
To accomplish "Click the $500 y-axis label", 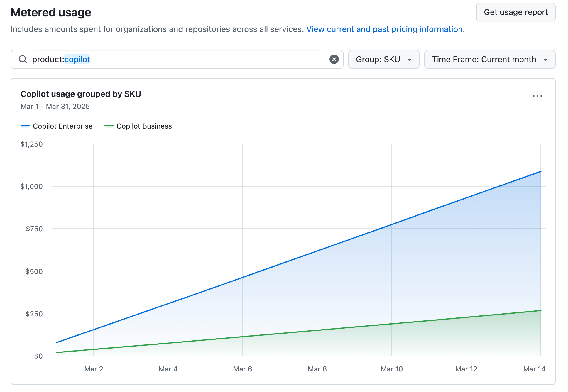I will click(34, 271).
